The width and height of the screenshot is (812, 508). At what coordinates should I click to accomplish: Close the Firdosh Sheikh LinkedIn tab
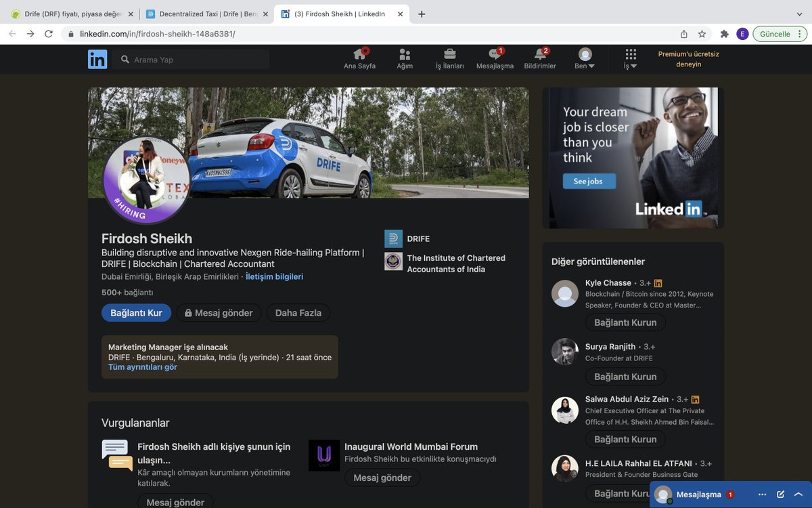(401, 14)
